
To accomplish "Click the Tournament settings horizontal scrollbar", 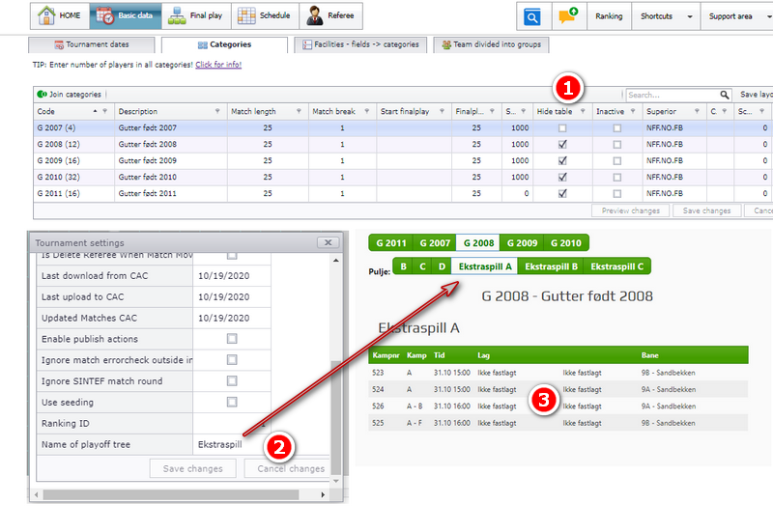I will (171, 494).
